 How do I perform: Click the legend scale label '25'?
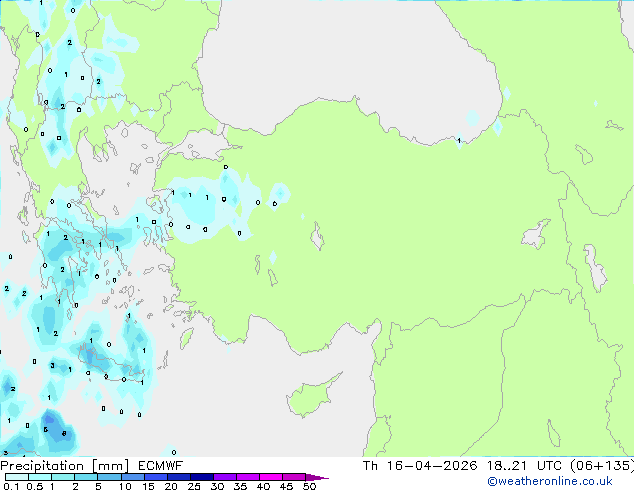click(x=194, y=486)
